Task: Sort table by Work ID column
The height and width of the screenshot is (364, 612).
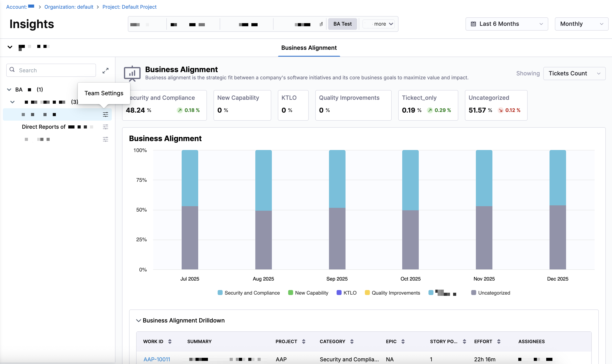Action: coord(170,341)
